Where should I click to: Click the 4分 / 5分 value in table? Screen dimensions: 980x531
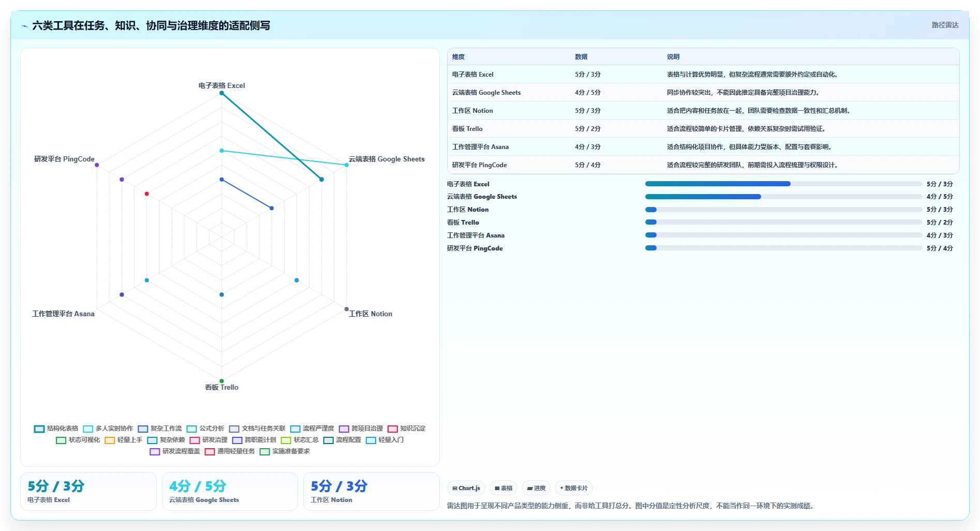588,93
